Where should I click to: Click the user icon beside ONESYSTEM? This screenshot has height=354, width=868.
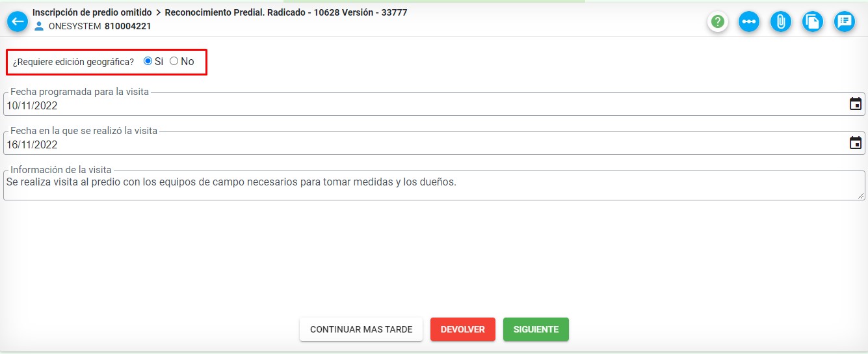[39, 26]
